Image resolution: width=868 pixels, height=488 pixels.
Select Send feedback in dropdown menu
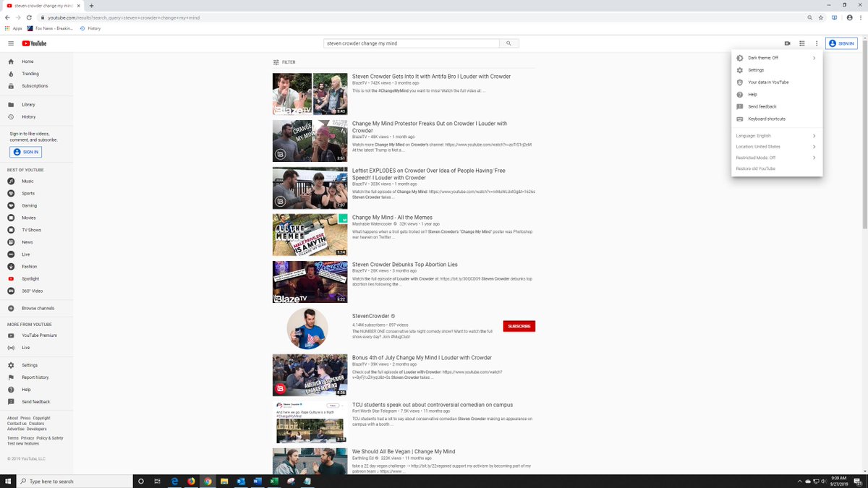pyautogui.click(x=776, y=106)
